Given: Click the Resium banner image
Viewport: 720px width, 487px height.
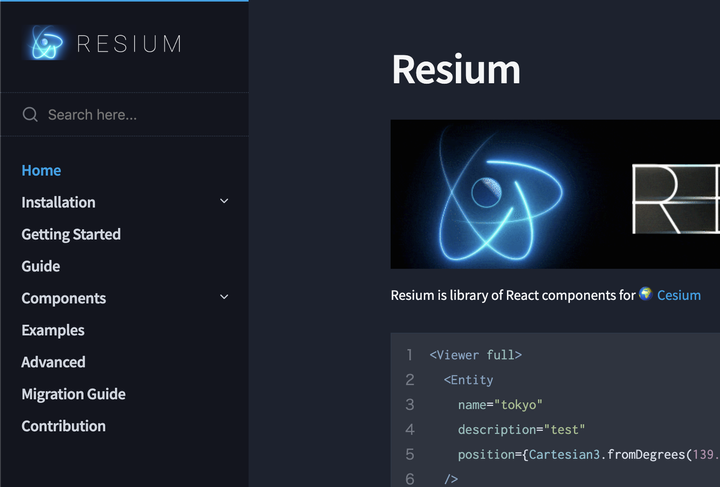Looking at the screenshot, I should coord(555,194).
